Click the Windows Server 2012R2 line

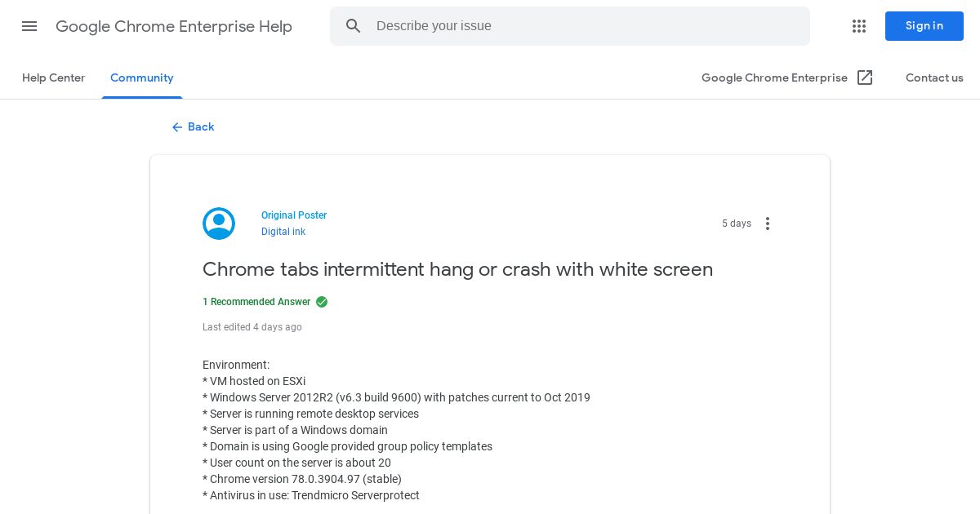tap(396, 397)
